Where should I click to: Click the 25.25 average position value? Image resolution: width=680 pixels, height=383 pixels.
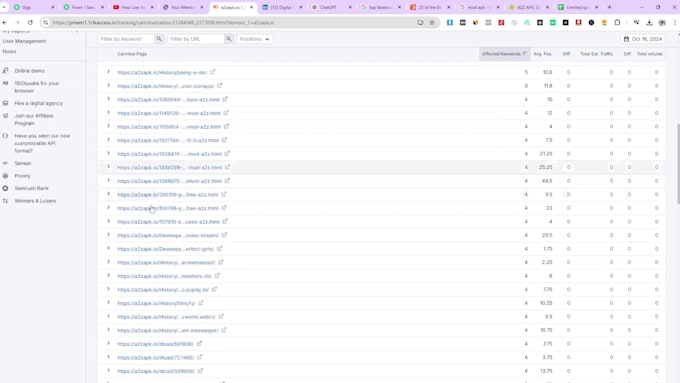tap(546, 167)
